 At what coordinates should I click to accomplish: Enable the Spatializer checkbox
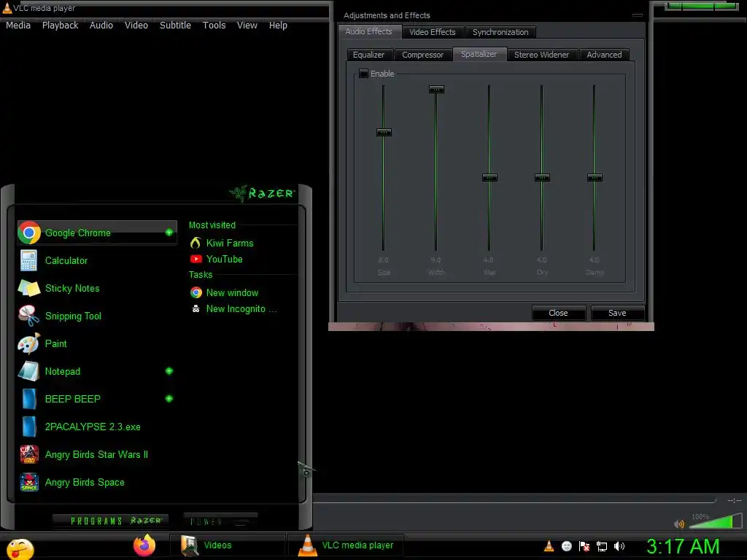(x=363, y=74)
